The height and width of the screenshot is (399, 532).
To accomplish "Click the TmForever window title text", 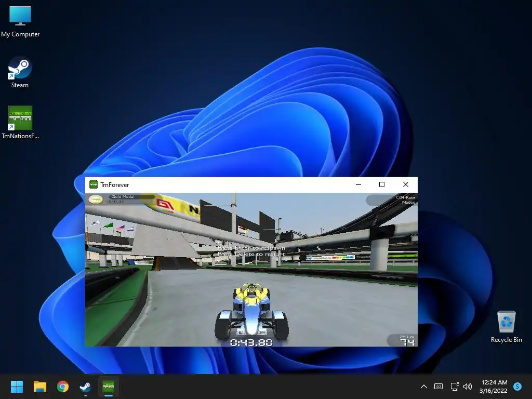I will (115, 185).
